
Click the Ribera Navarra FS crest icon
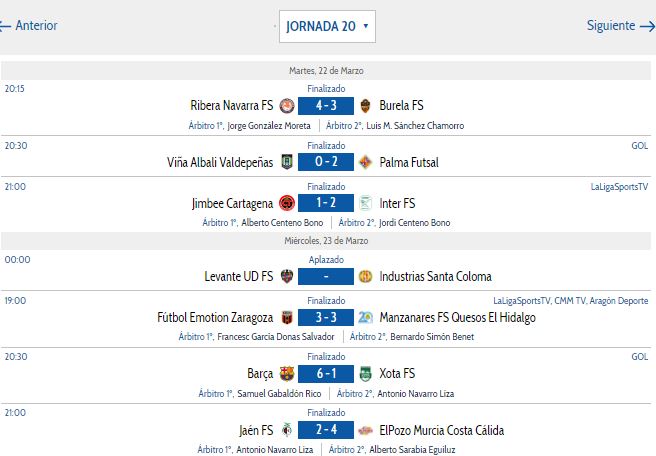pos(286,105)
